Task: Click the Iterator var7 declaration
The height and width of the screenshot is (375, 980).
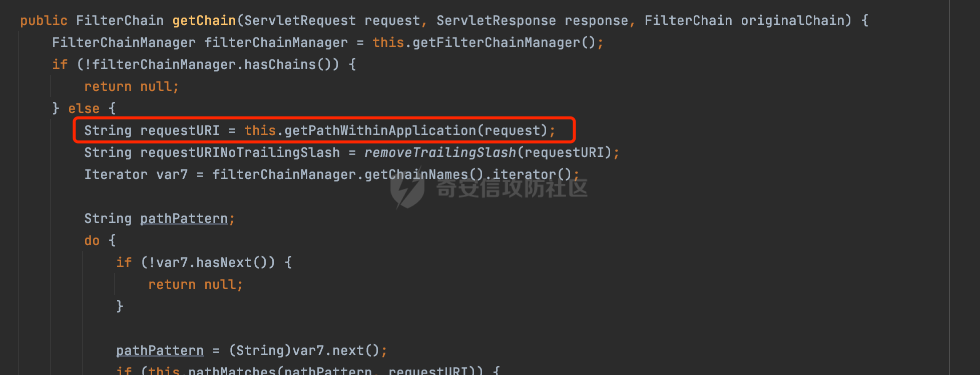Action: click(x=136, y=174)
